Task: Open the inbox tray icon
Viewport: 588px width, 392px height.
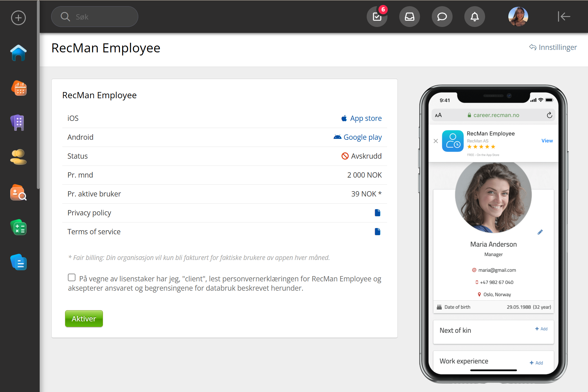Action: click(x=409, y=17)
